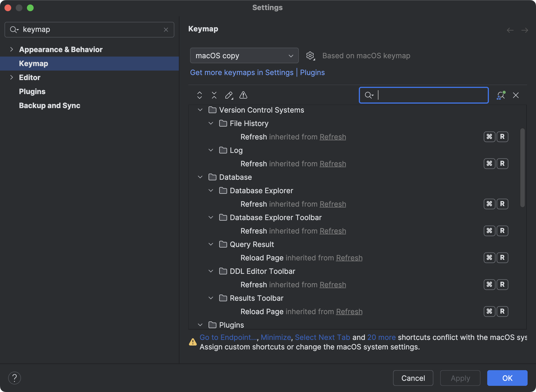Open help via the question mark icon
The image size is (536, 392).
(15, 378)
